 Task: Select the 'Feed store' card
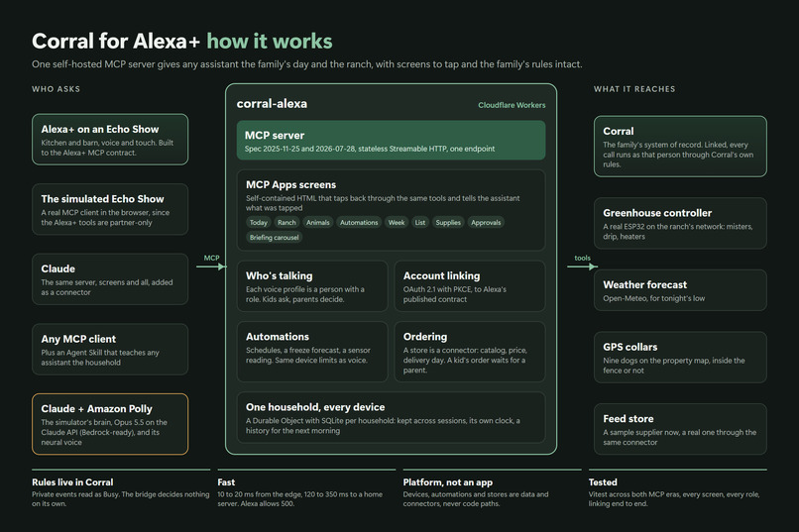(x=680, y=429)
